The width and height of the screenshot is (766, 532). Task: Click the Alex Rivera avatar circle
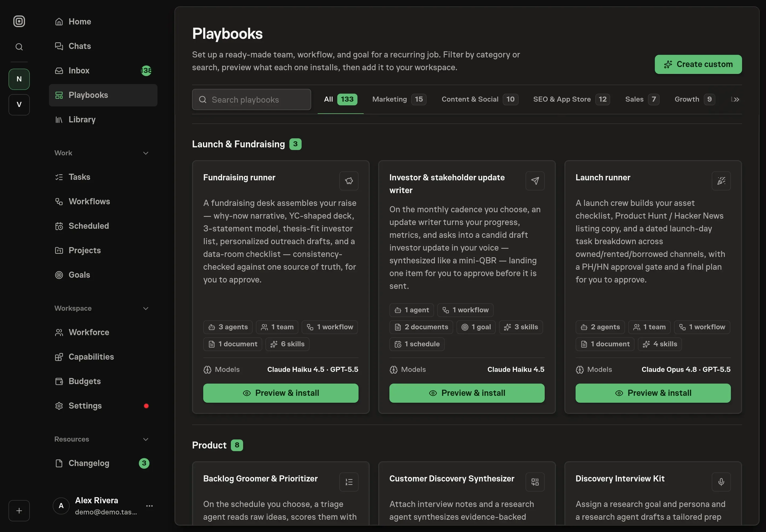coord(61,506)
